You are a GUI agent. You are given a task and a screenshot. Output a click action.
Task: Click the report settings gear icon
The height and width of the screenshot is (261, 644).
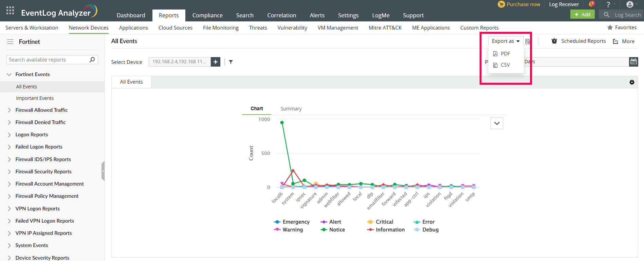(632, 82)
